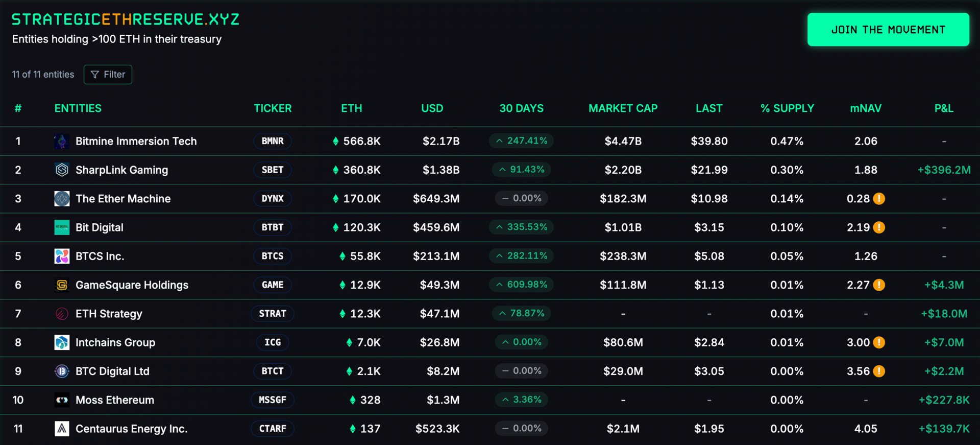Viewport: 980px width, 445px height.
Task: Open the STRATEGICETHRESERVE.XYZ site title link
Action: point(126,19)
